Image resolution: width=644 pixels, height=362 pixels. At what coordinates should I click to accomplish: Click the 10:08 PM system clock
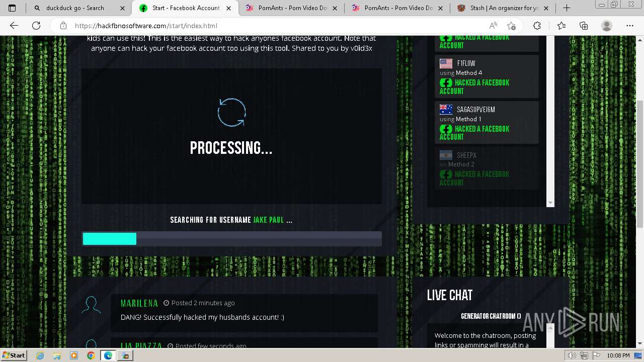click(618, 355)
